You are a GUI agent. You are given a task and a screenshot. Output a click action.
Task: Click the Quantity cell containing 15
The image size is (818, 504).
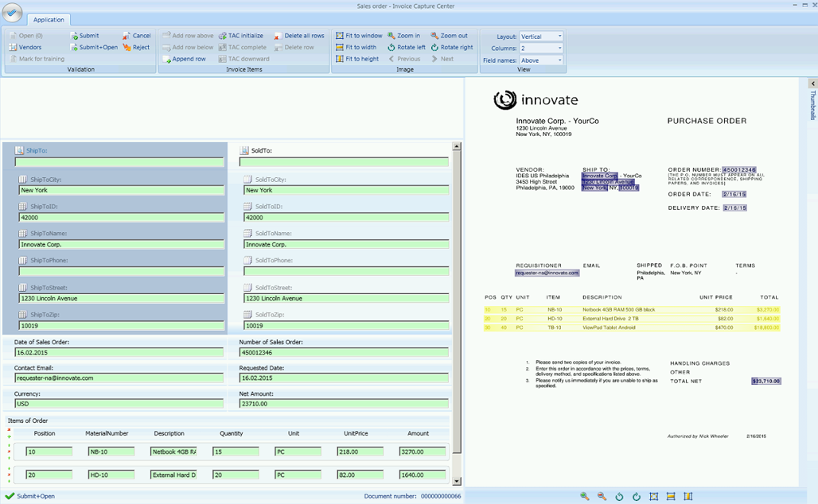click(x=236, y=452)
